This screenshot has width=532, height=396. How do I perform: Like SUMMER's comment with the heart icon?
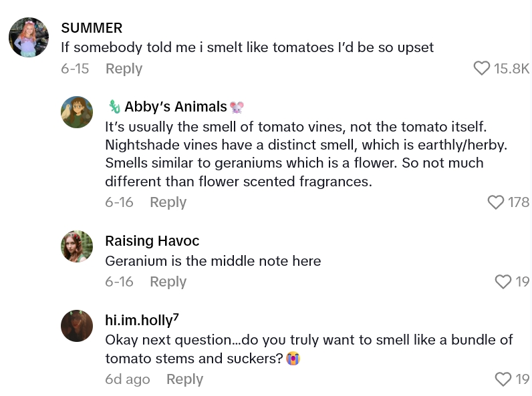(x=481, y=68)
